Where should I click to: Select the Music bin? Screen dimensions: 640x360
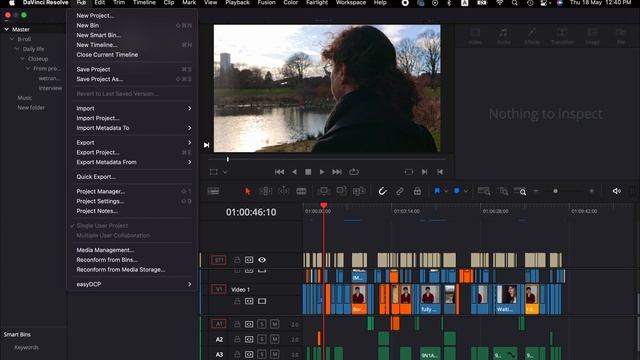pos(24,98)
